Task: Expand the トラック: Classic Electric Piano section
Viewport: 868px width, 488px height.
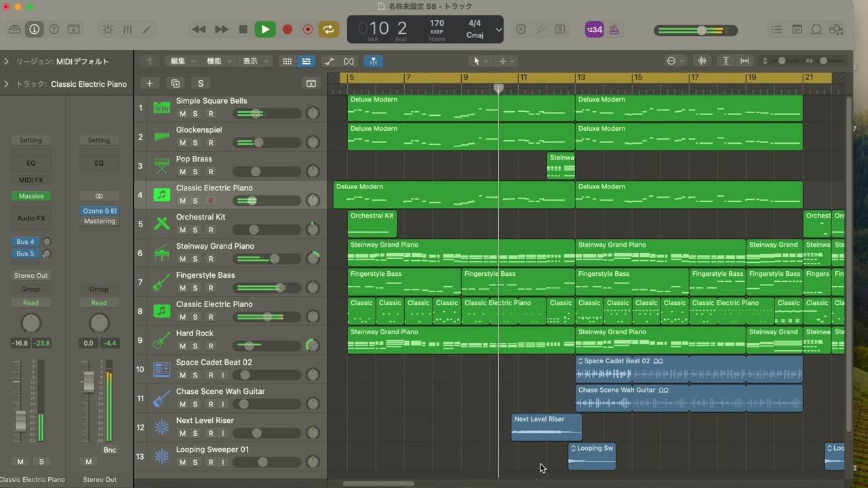Action: click(x=6, y=84)
